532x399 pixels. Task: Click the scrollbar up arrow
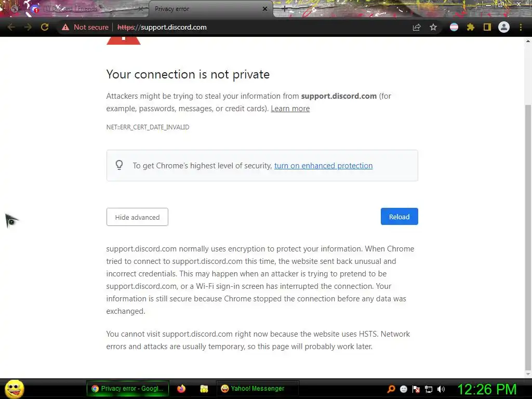(x=528, y=41)
